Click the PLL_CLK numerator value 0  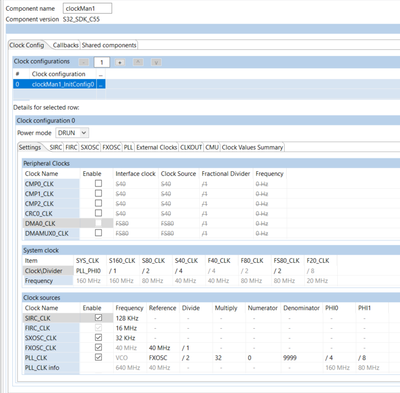tap(249, 358)
